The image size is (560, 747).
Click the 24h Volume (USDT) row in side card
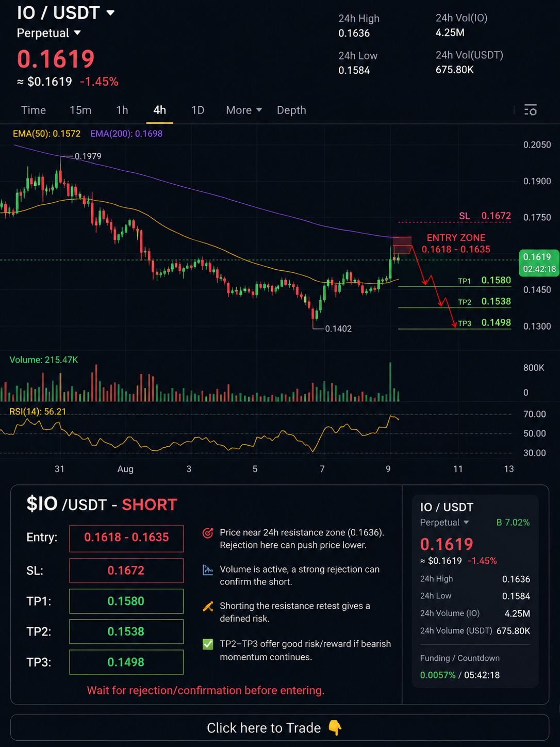(x=475, y=630)
